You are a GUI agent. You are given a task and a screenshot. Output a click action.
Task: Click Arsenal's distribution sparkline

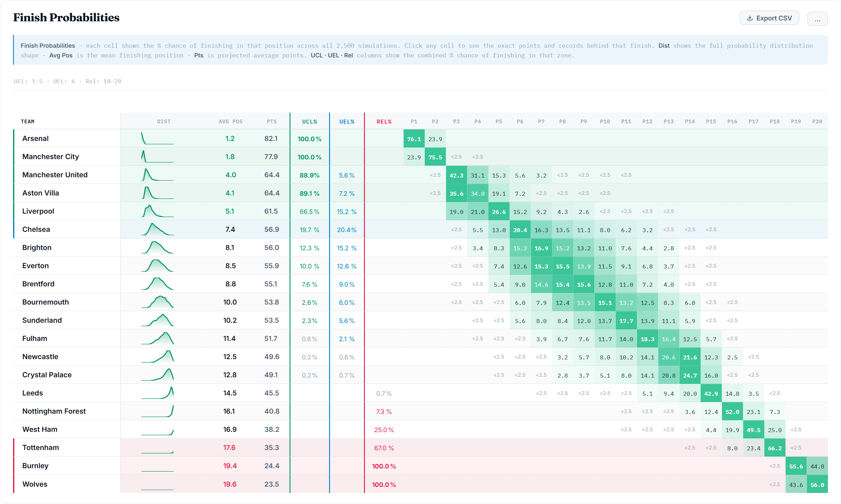(157, 139)
